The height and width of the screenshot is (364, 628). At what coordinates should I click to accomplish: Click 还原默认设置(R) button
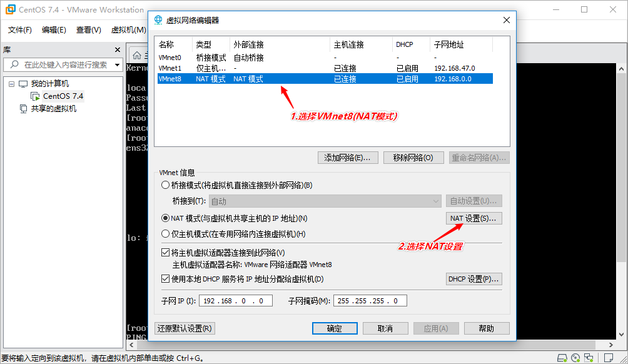click(185, 328)
